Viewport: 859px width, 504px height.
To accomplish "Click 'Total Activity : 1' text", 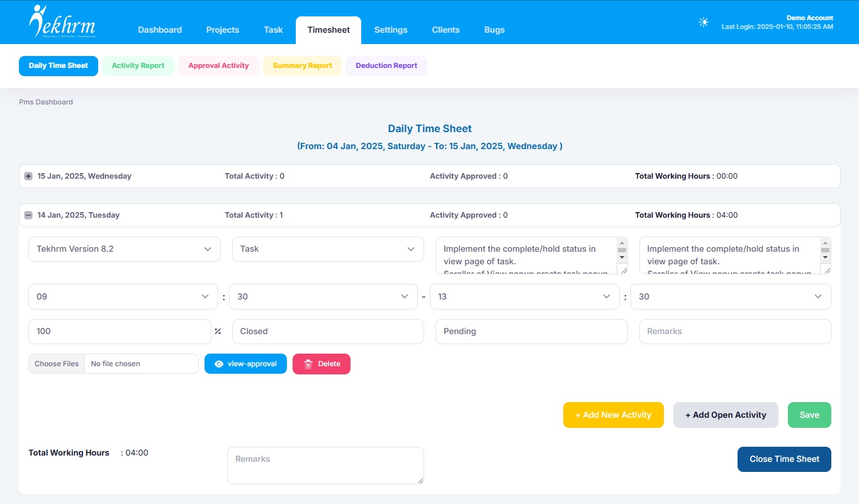I will coord(254,215).
